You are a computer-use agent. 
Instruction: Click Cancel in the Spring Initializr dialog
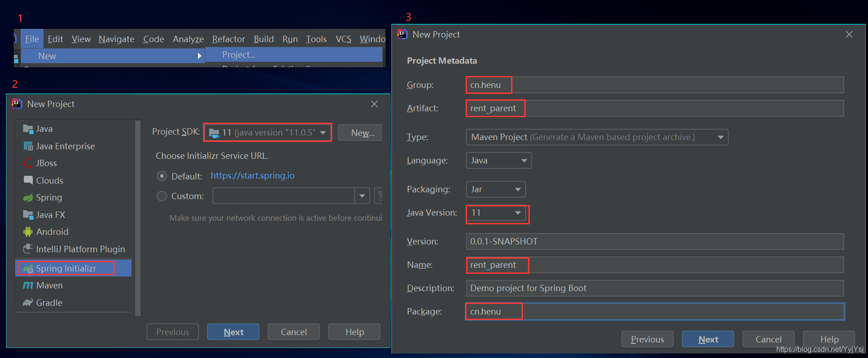pyautogui.click(x=294, y=332)
